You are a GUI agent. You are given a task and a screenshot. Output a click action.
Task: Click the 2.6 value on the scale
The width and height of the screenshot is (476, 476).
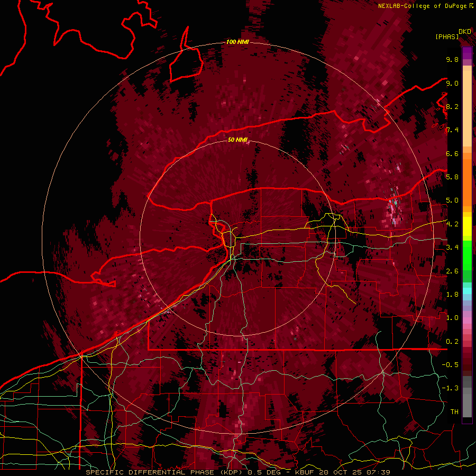[452, 271]
